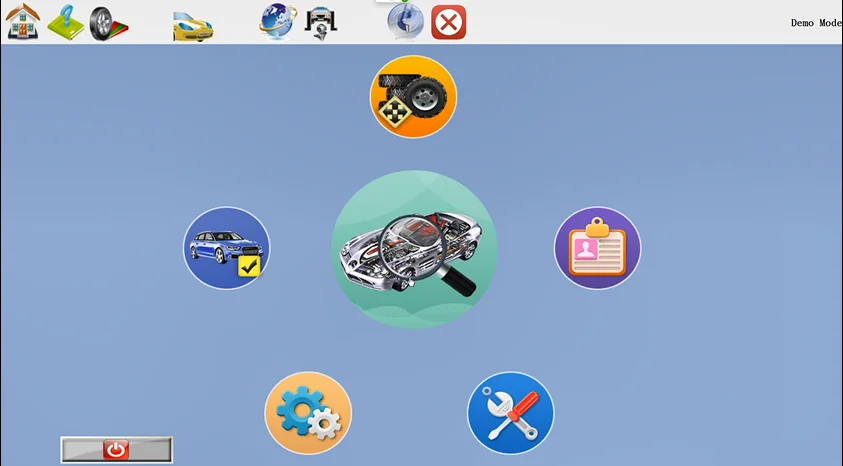Click the red power shutdown button
This screenshot has width=843, height=466.
pos(117,449)
